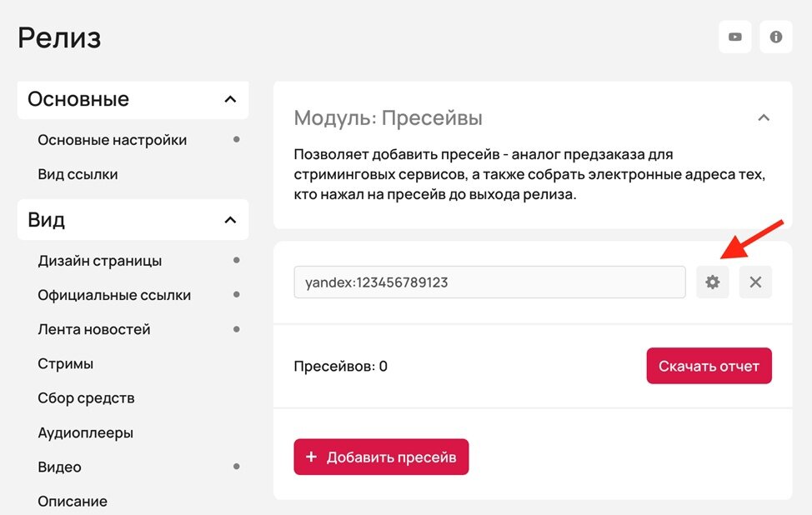Click the yandex:123456789123 input field
This screenshot has width=812, height=515.
point(489,282)
